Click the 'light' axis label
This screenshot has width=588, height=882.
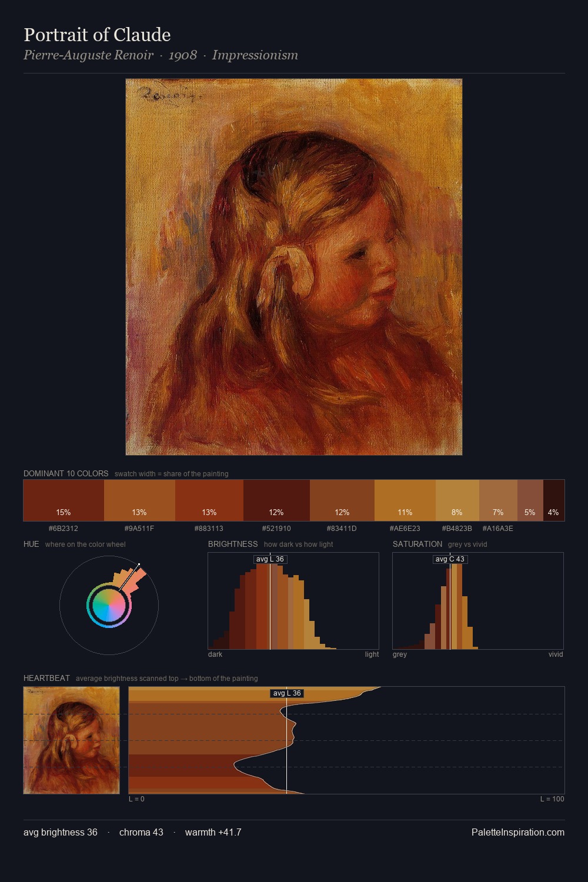tap(372, 654)
